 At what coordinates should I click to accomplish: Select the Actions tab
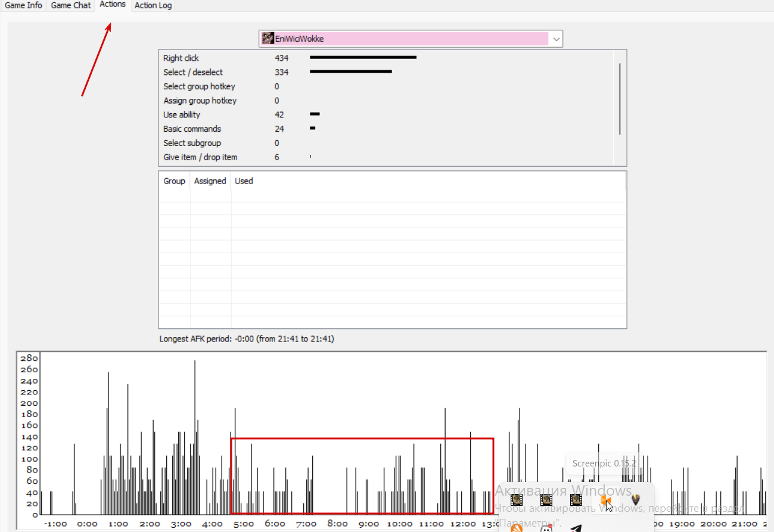click(113, 5)
